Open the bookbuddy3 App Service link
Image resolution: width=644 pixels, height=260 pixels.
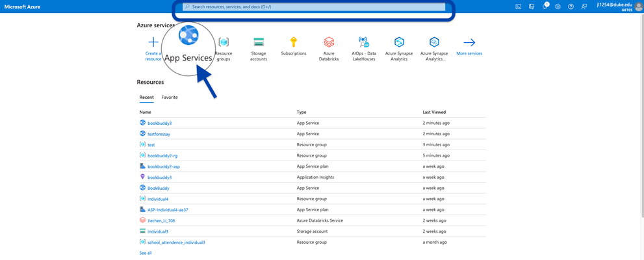[159, 123]
